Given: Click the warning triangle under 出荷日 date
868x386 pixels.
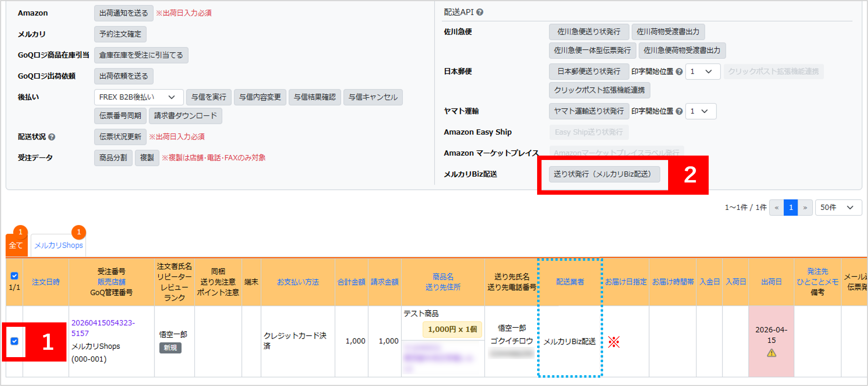Looking at the screenshot, I should [771, 353].
